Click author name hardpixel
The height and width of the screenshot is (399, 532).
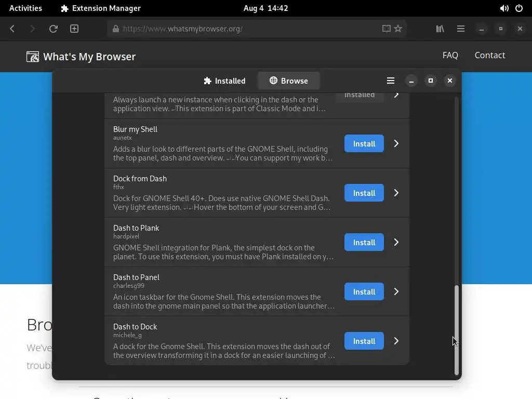[x=126, y=236]
